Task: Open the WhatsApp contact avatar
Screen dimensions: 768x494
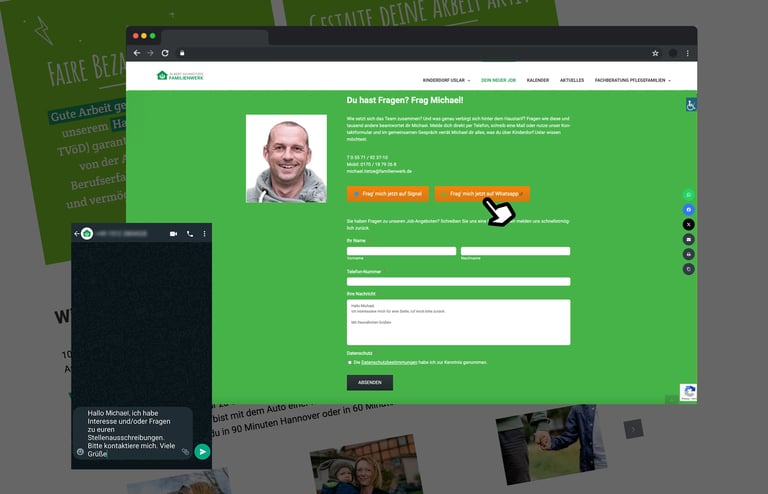Action: click(x=87, y=234)
